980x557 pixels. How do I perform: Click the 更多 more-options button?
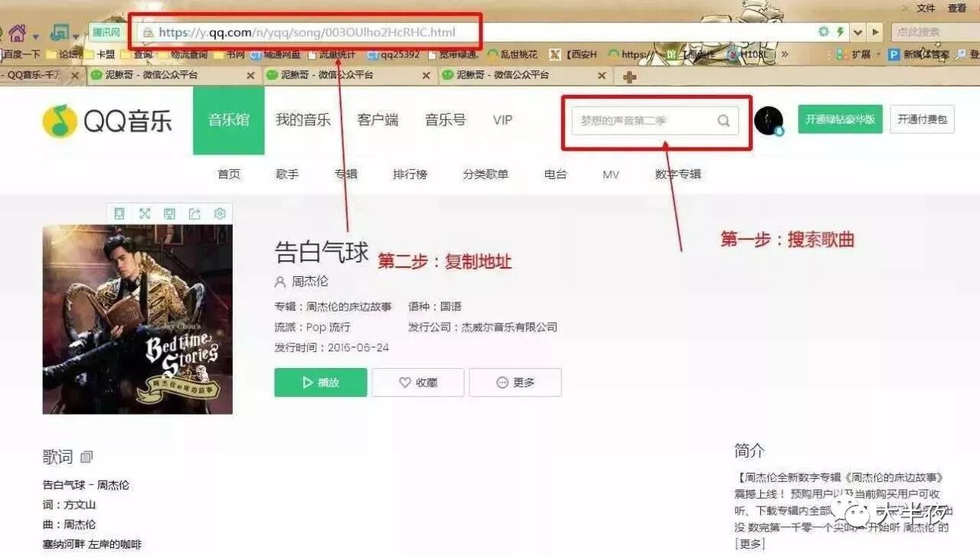coord(515,383)
